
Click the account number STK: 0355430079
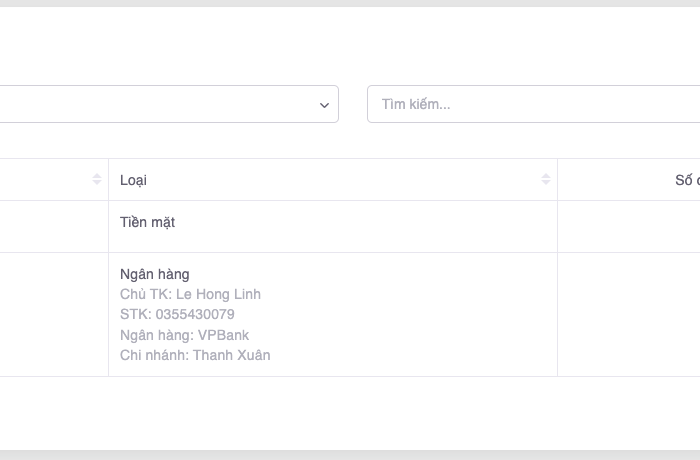177,314
